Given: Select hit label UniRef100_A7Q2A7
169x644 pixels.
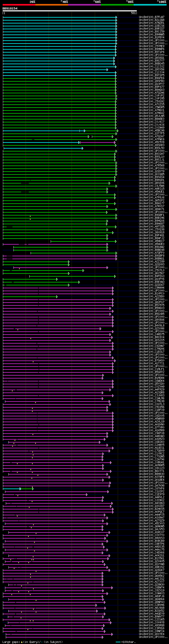Looking at the screenshot, I should click(x=152, y=136).
